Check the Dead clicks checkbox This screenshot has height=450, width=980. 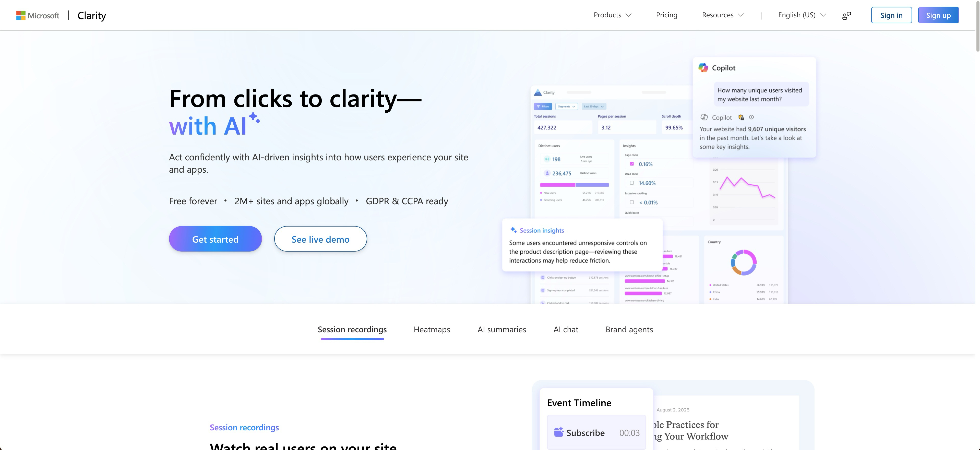click(x=632, y=183)
